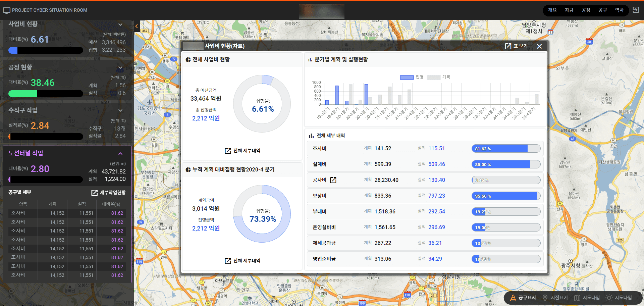Viewport: 644px width, 306px height.
Task: Open 공사비 details via its external link icon
Action: 333,180
